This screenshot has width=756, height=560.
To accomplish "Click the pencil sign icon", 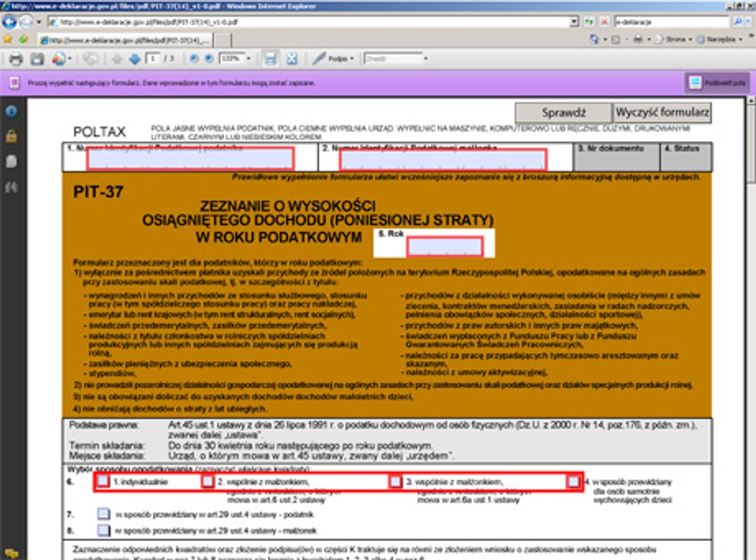I will [x=319, y=59].
